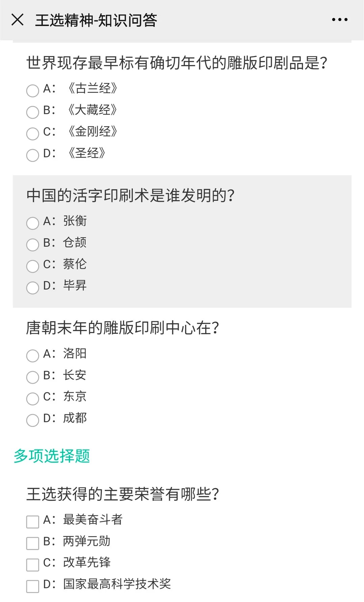Select answer A 《古兰经》
This screenshot has height=602, width=364.
33,90
